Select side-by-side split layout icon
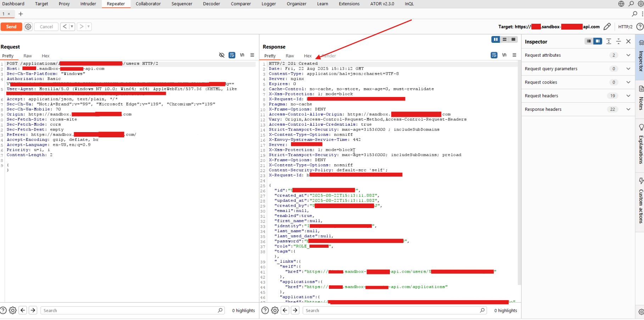The height and width of the screenshot is (320, 644). [x=495, y=40]
